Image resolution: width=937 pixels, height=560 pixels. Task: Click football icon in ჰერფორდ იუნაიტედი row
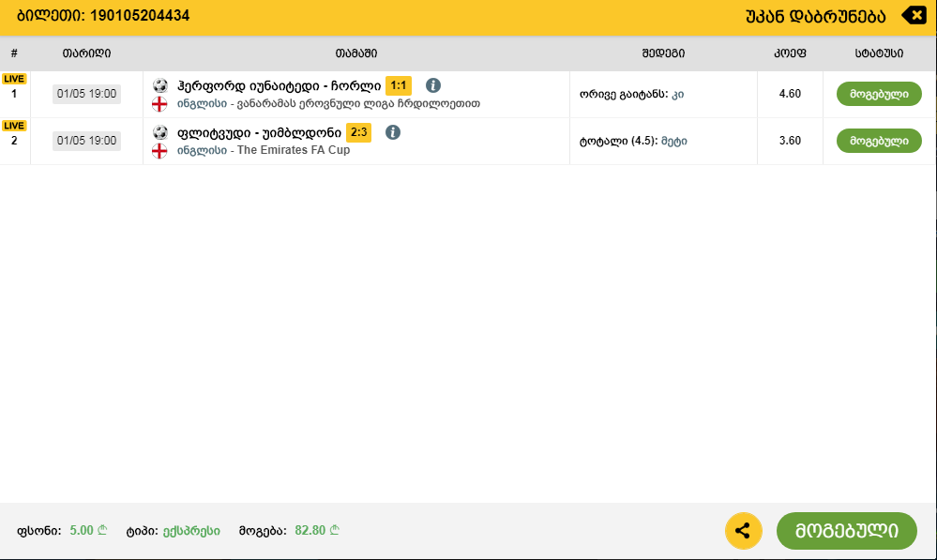159,85
